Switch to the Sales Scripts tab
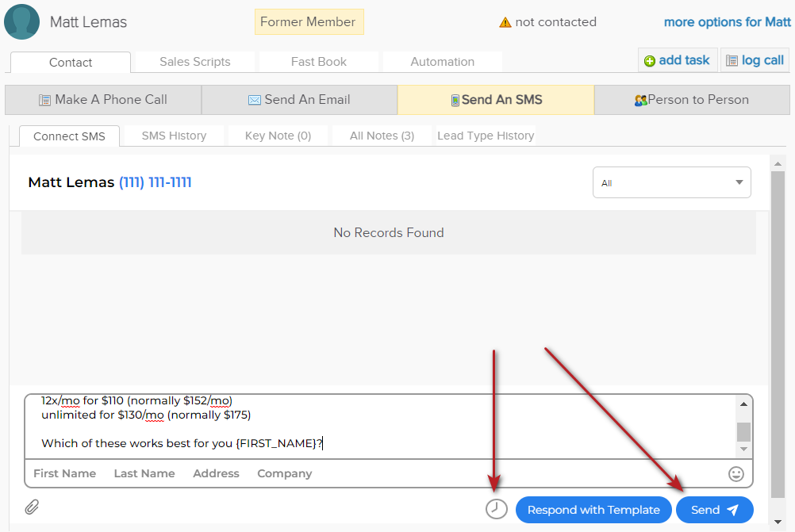This screenshot has width=795, height=532. pos(195,62)
